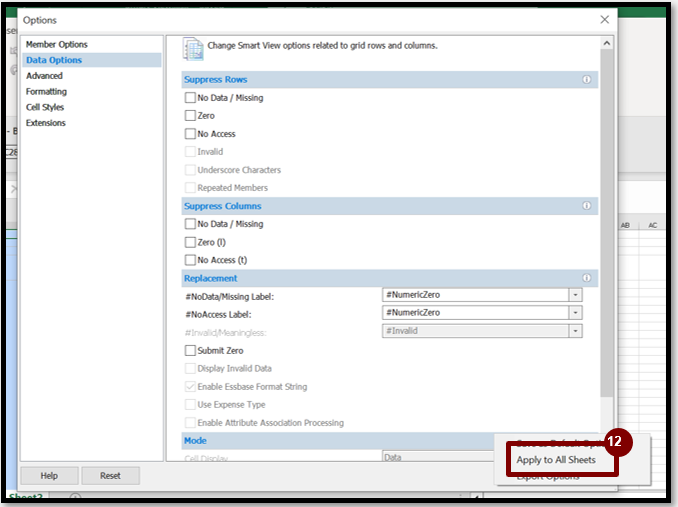Click #NoAccess Label text field
Viewport: 678px width, 507px height.
tap(475, 313)
